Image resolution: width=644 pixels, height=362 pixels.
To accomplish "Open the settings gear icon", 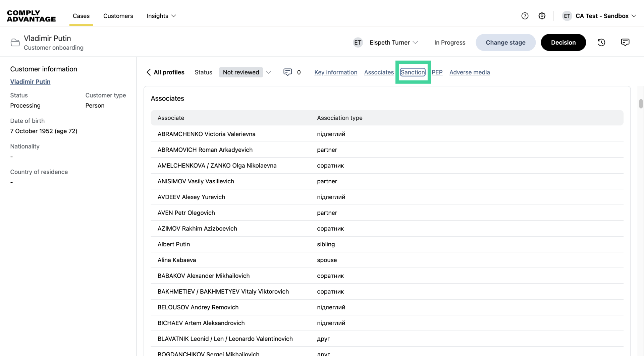I will point(542,16).
